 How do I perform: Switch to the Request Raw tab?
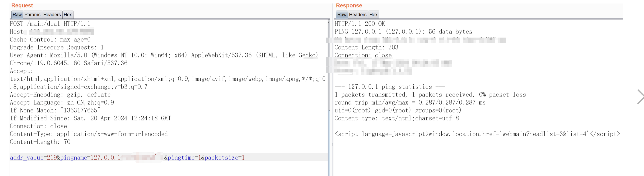coord(17,15)
